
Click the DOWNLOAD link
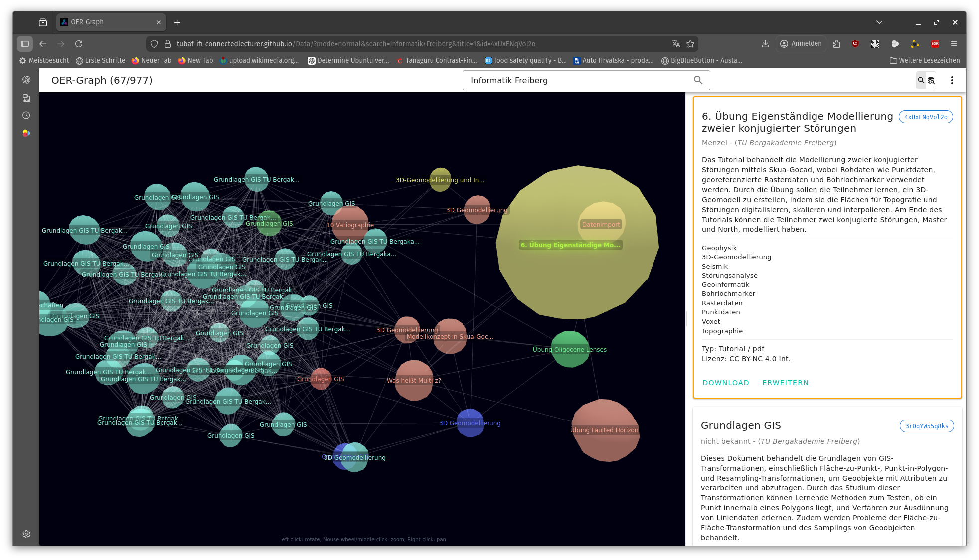coord(726,383)
